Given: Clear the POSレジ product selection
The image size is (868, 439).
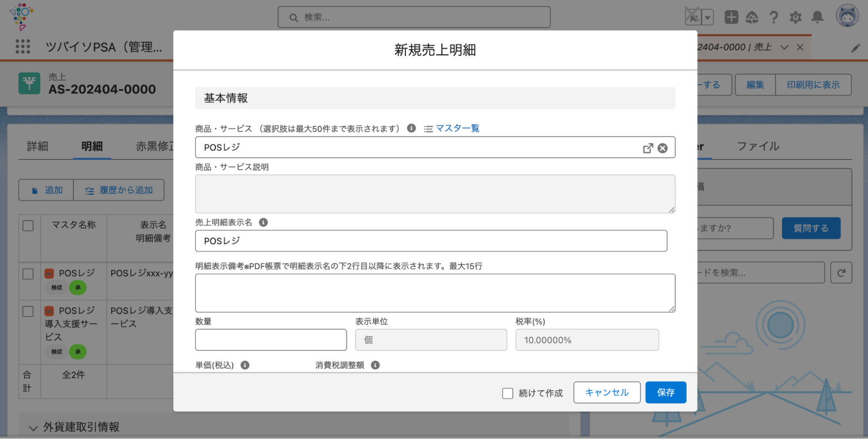Looking at the screenshot, I should 663,148.
